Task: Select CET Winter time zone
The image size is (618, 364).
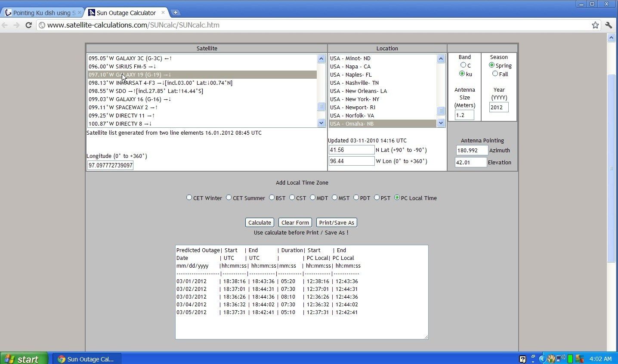Action: click(x=189, y=197)
